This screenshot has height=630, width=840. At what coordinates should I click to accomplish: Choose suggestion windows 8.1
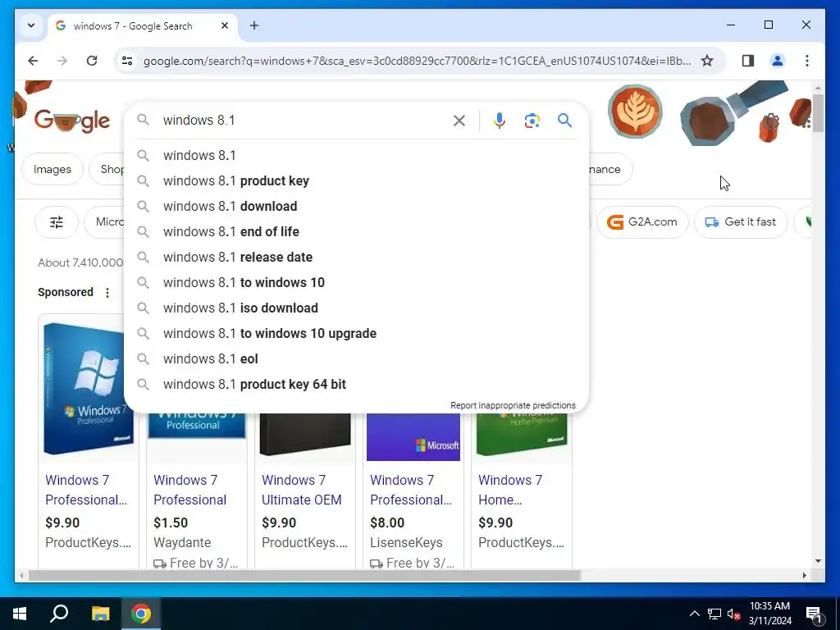tap(356, 155)
